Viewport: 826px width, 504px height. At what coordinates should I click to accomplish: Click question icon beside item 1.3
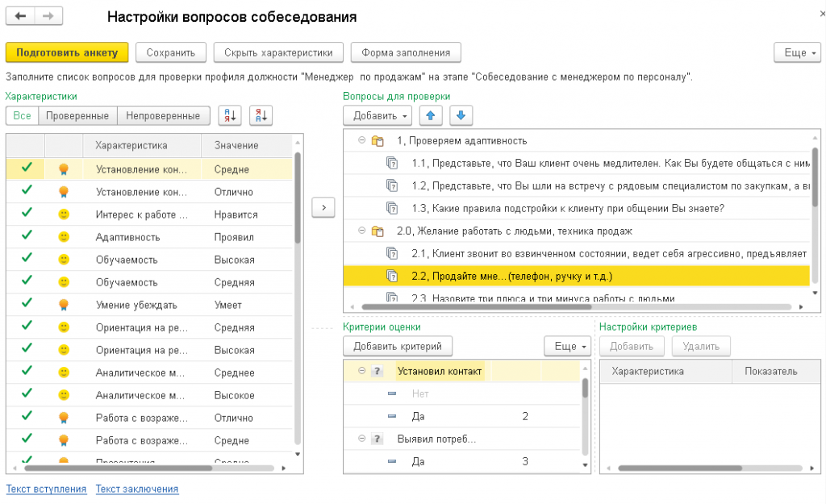coord(392,209)
